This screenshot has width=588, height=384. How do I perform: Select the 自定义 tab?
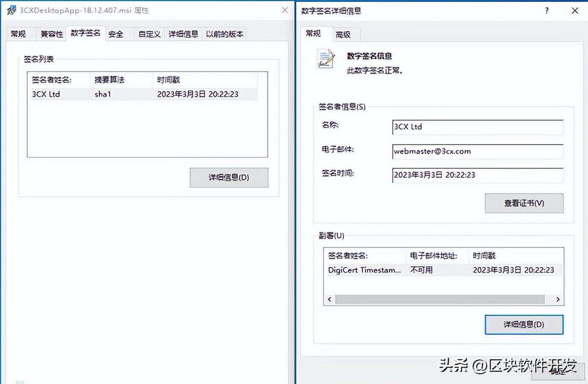(148, 34)
